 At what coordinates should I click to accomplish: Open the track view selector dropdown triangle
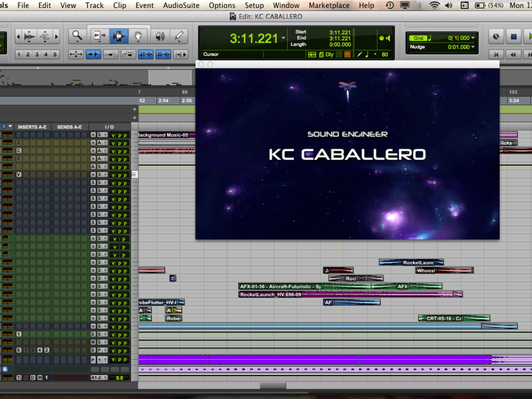11,126
